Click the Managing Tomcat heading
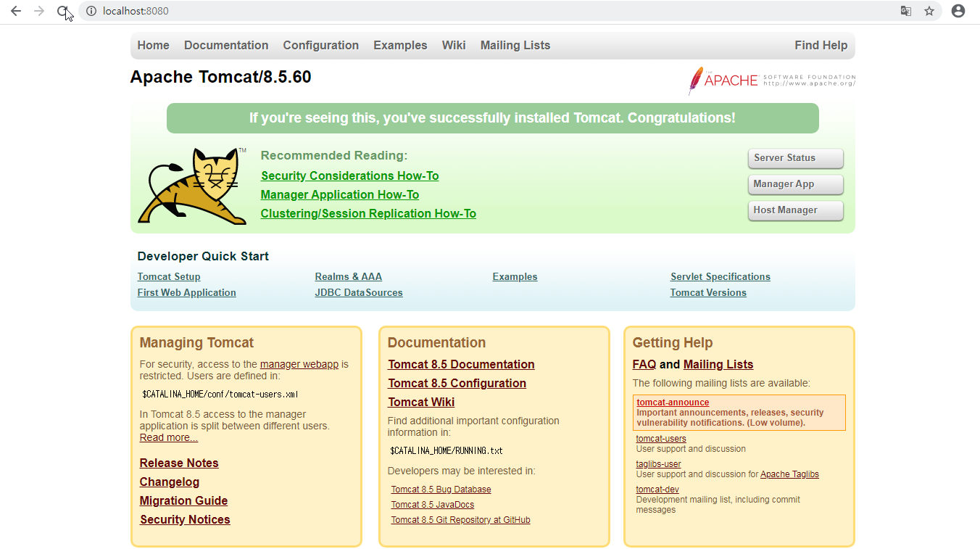980x549 pixels. 196,342
